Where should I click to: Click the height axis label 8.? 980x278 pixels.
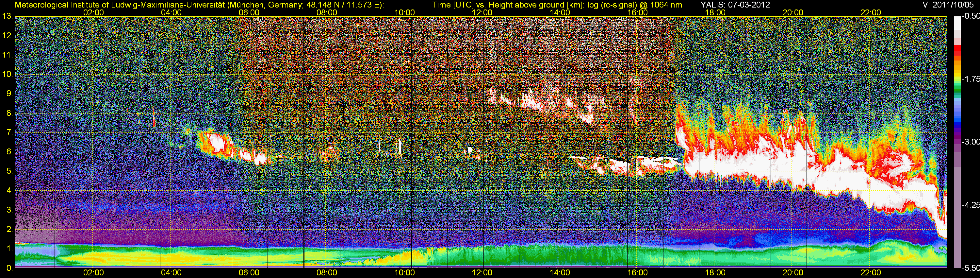(x=9, y=113)
